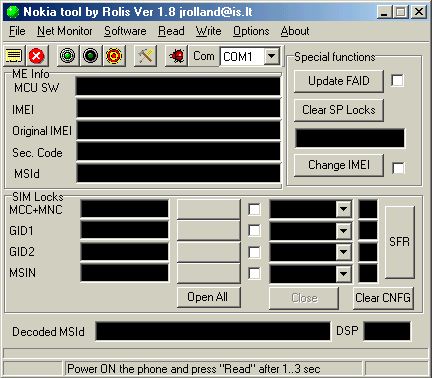The image size is (432, 378).
Task: Click the Clear SP Locks button
Action: click(339, 110)
